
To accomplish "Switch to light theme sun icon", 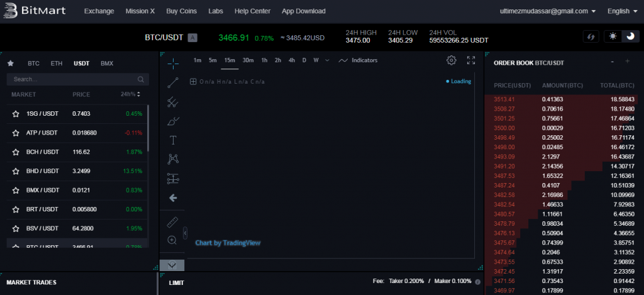I will tap(613, 36).
